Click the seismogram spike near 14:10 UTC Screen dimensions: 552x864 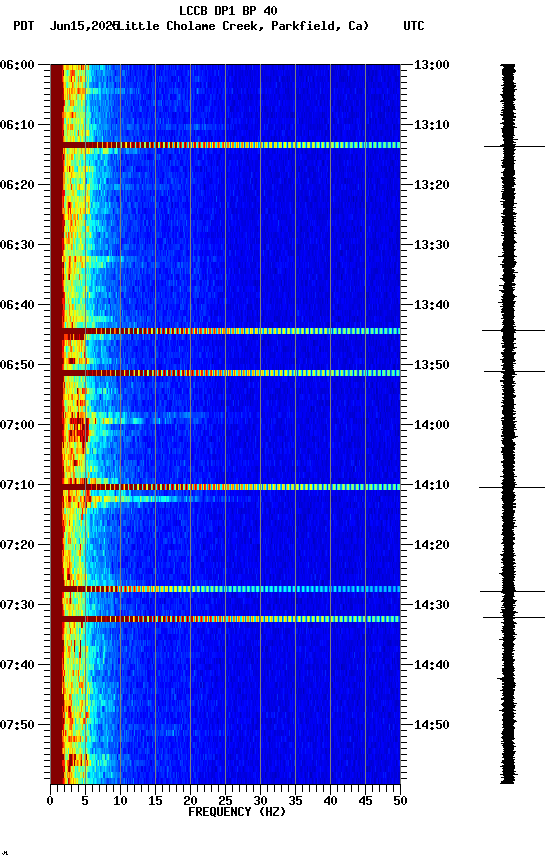pos(512,488)
